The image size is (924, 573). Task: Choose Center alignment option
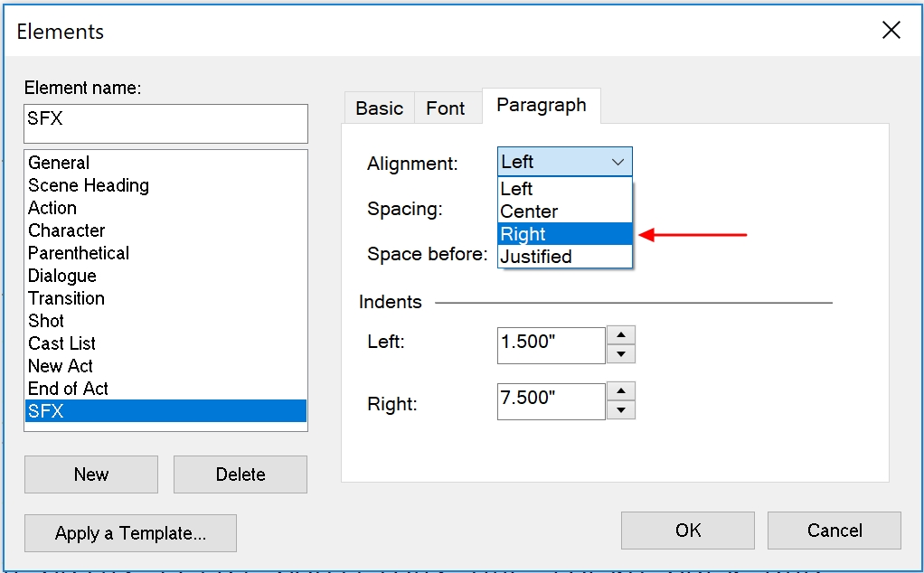(x=564, y=211)
